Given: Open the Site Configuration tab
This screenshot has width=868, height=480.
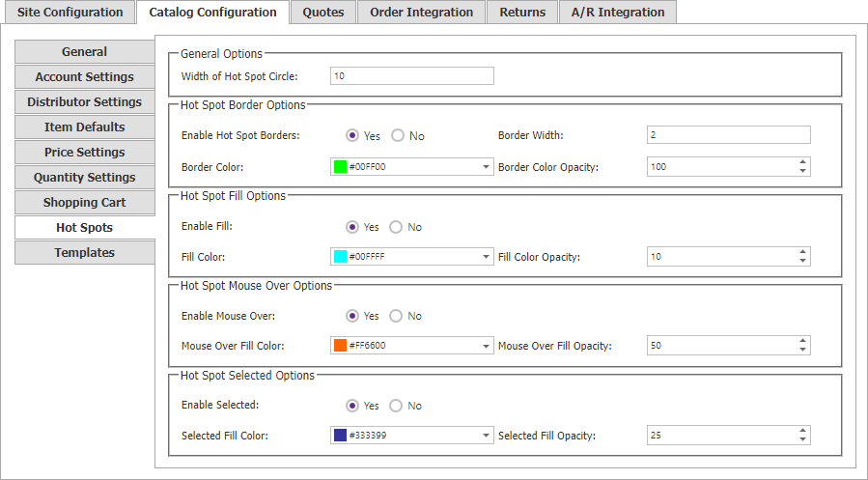Looking at the screenshot, I should click(70, 13).
